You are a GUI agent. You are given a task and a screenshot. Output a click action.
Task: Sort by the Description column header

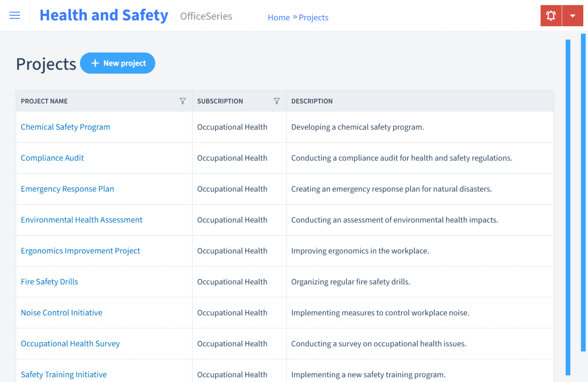click(x=312, y=101)
